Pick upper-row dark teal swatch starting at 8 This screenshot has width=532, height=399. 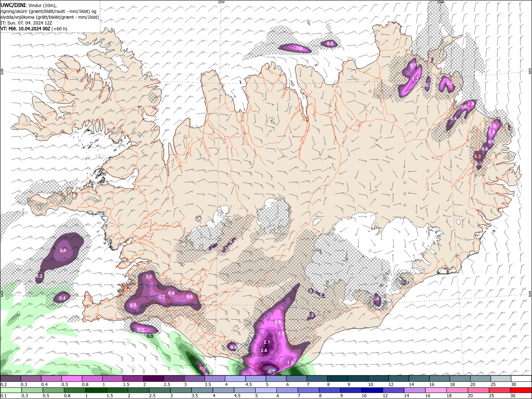[337, 379]
